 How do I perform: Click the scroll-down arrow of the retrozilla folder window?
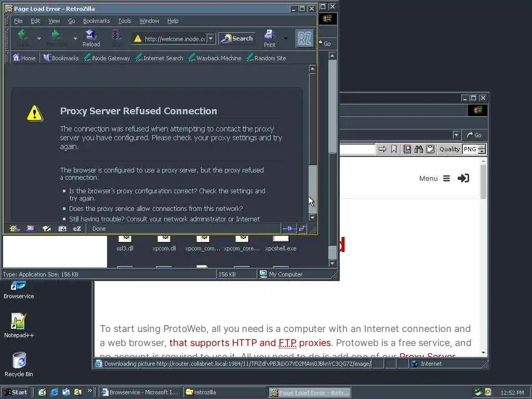332,263
